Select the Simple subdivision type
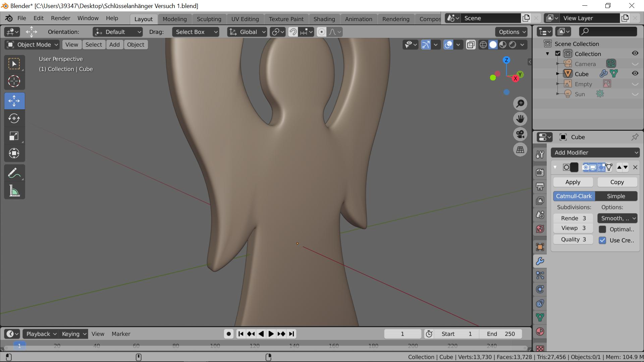The height and width of the screenshot is (362, 644). pyautogui.click(x=616, y=196)
